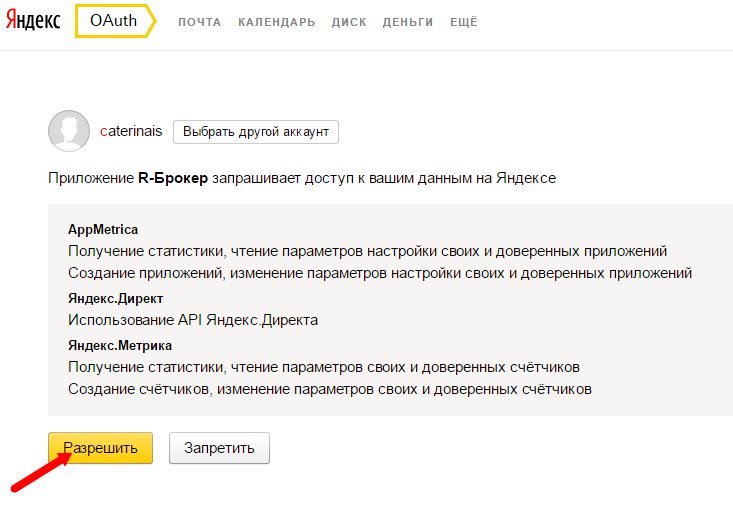This screenshot has height=514, width=733.
Task: Click Выбрать другой аккаунт button
Action: (256, 132)
